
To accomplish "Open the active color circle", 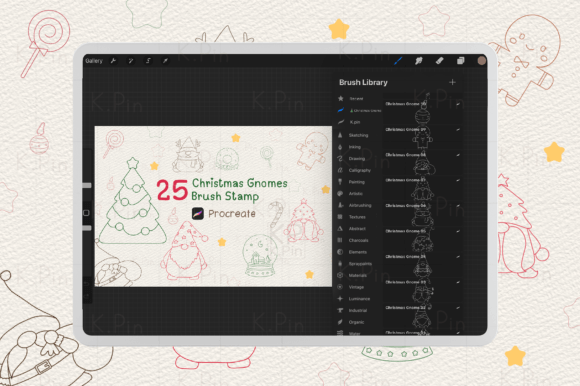I will 481,61.
